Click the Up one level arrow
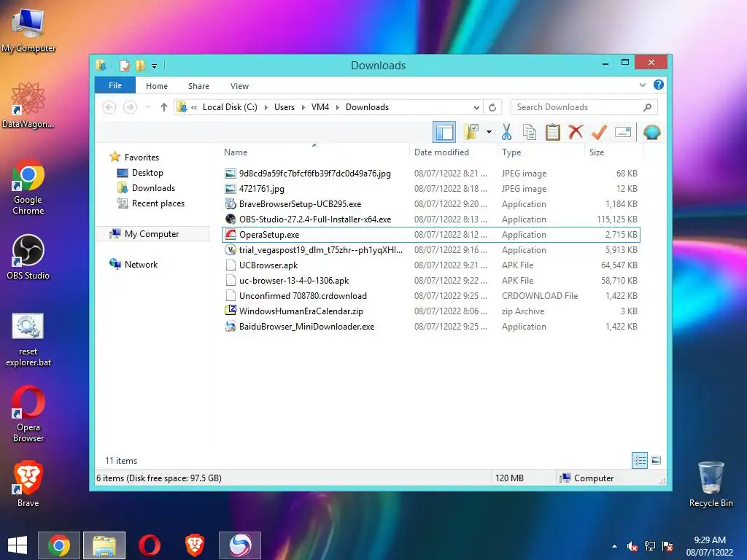 (x=164, y=107)
